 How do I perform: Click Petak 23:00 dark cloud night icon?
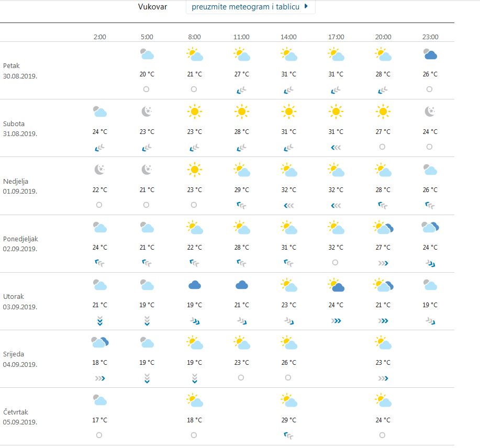(430, 54)
